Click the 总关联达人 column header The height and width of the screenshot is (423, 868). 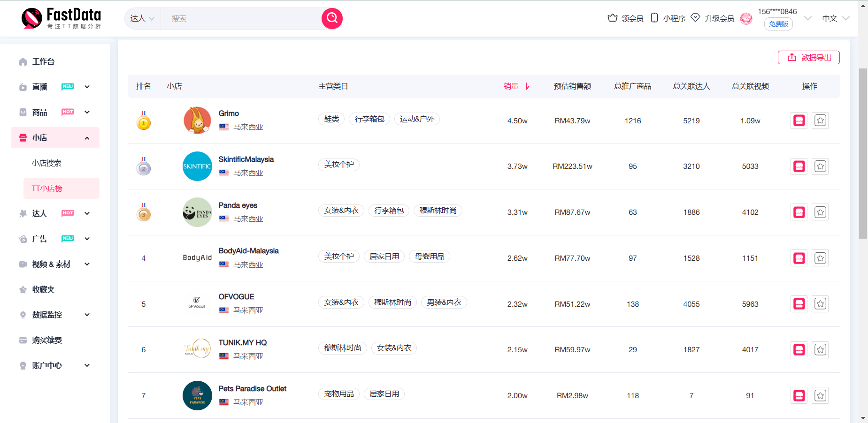pos(691,86)
